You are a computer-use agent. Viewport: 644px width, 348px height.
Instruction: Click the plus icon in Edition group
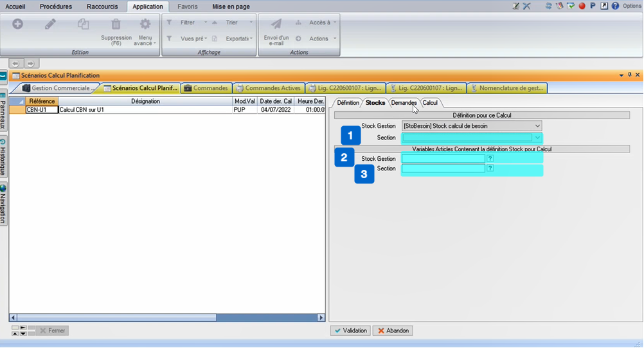[17, 24]
